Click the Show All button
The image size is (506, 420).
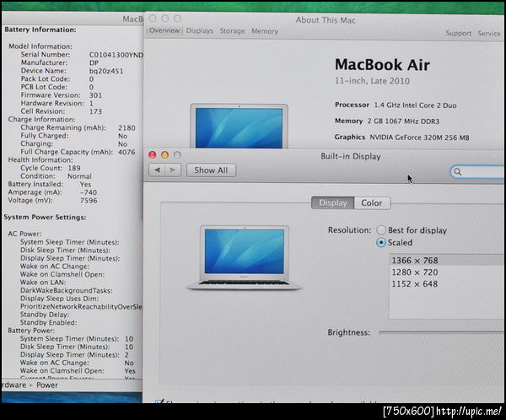pyautogui.click(x=211, y=170)
